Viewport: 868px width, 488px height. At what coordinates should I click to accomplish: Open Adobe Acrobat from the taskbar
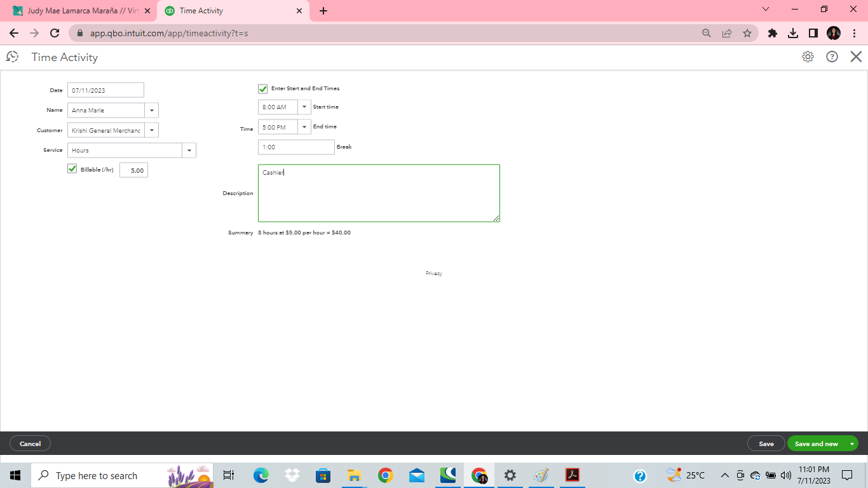pos(573,475)
